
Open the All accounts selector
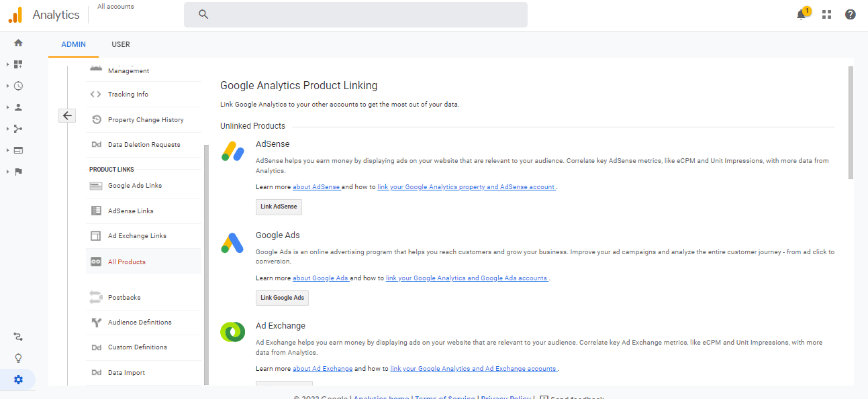point(115,6)
